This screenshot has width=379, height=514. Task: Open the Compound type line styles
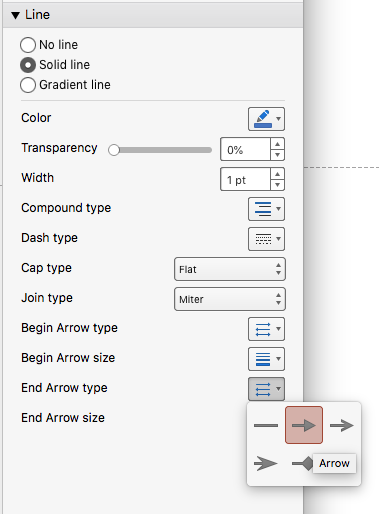(266, 209)
